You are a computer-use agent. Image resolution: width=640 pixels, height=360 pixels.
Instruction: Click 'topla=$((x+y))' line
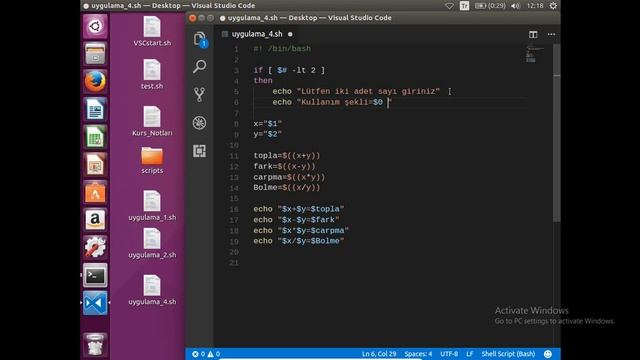pyautogui.click(x=287, y=156)
